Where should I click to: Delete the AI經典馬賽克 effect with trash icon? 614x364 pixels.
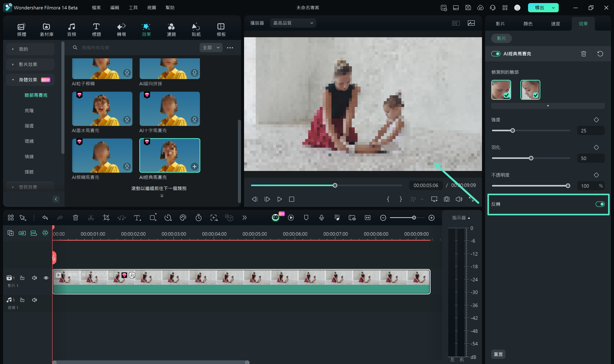(584, 54)
